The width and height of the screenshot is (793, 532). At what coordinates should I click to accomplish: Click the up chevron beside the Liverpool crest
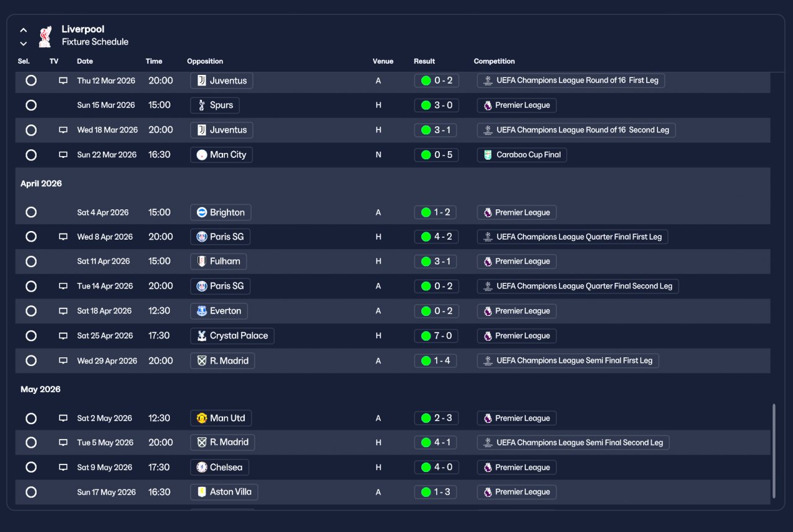(x=24, y=30)
